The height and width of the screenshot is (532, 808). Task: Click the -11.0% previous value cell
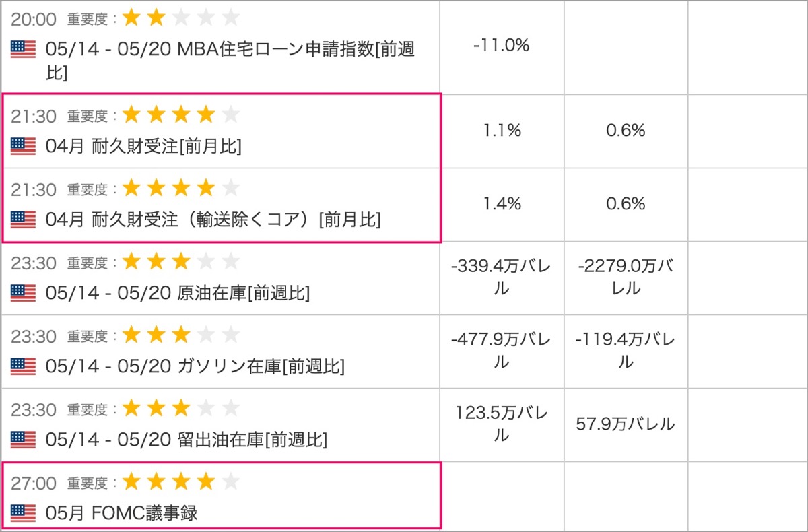click(502, 46)
